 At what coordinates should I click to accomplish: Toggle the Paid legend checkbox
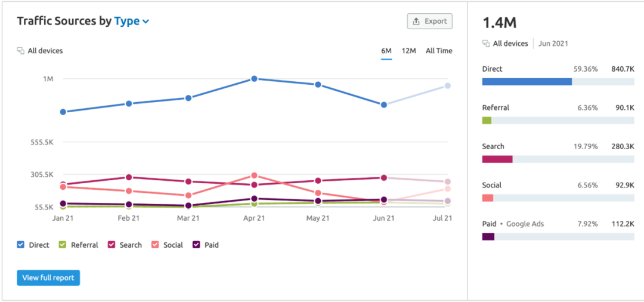197,245
